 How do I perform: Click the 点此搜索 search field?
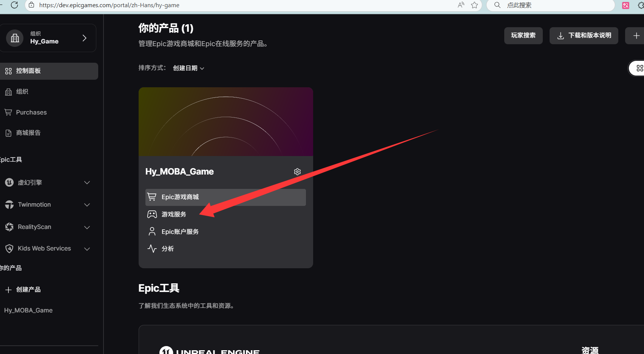tap(551, 5)
